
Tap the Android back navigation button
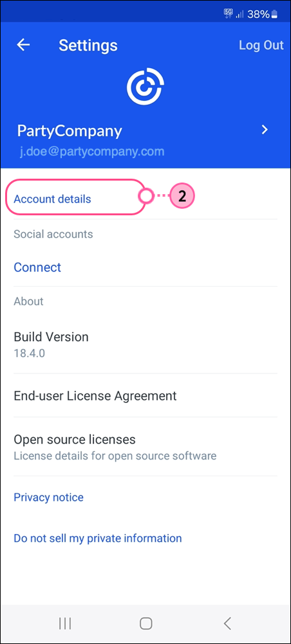(227, 623)
